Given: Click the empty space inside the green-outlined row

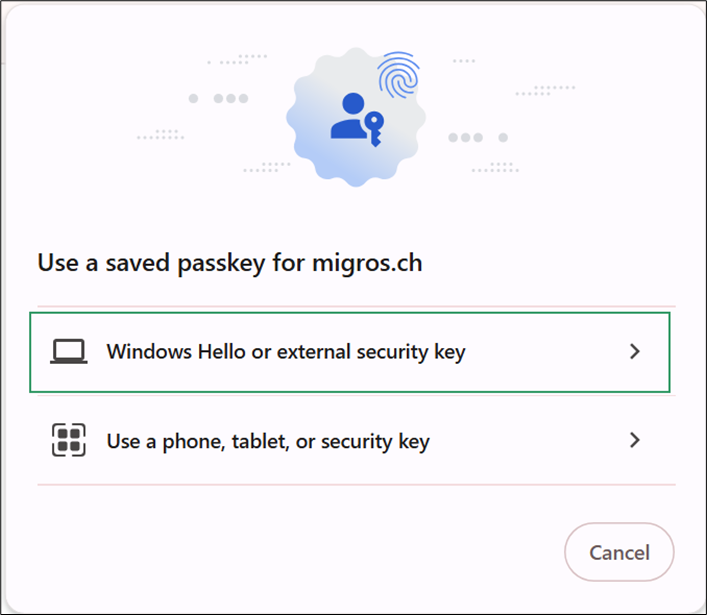Looking at the screenshot, I should (546, 352).
